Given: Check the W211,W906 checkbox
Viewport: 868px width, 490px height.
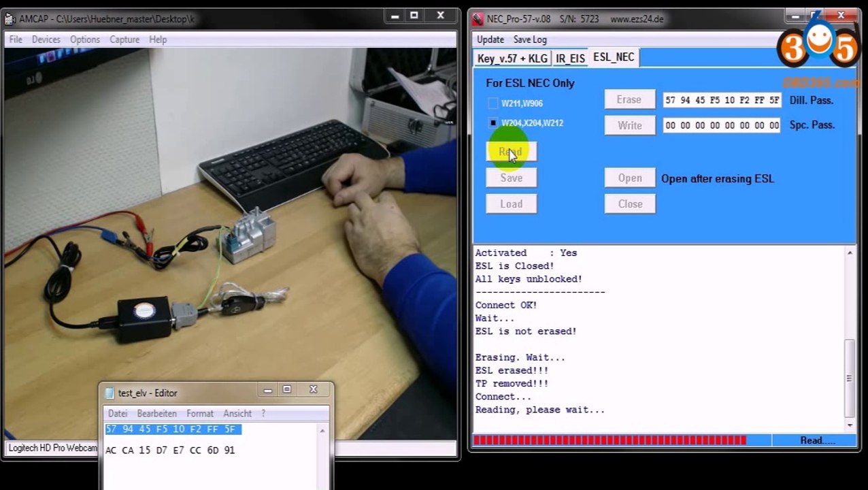Looking at the screenshot, I should coord(493,103).
